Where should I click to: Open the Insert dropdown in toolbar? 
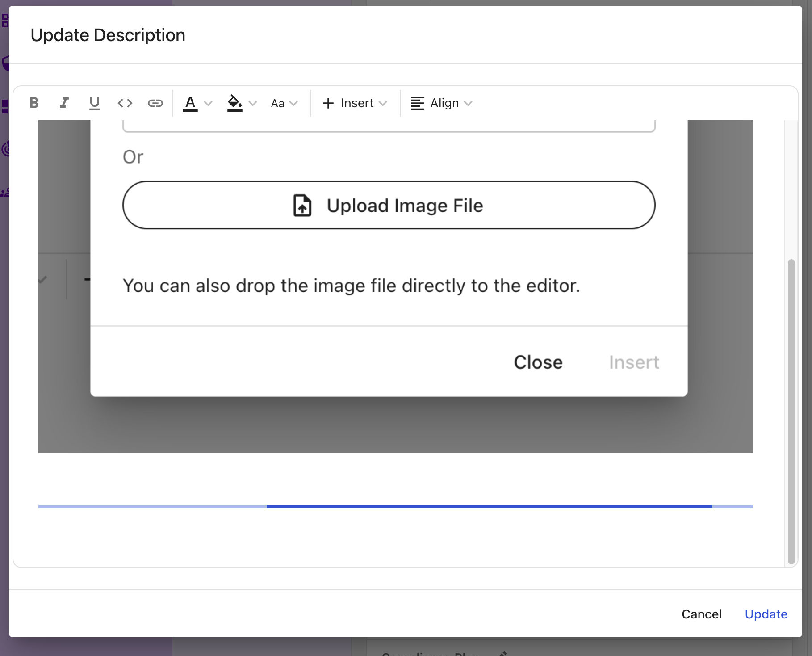coord(355,103)
